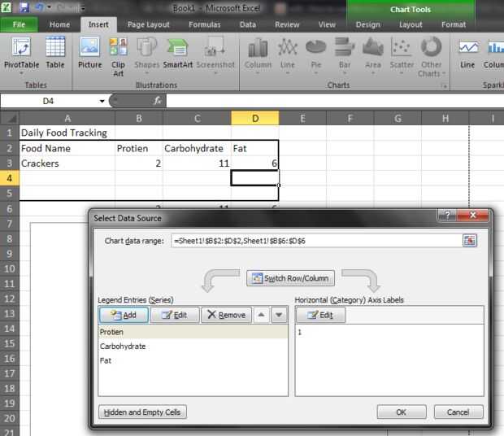The height and width of the screenshot is (436, 504).
Task: Insert a Picture from file
Action: click(x=89, y=53)
